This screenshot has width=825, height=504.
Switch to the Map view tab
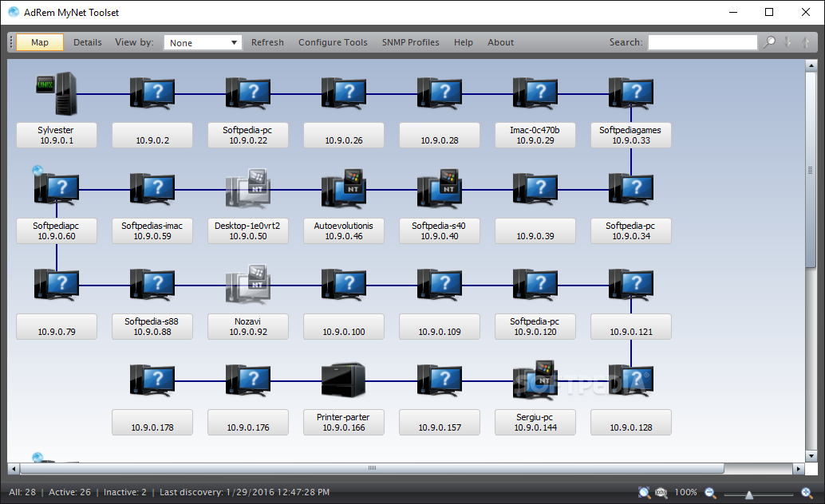[40, 42]
